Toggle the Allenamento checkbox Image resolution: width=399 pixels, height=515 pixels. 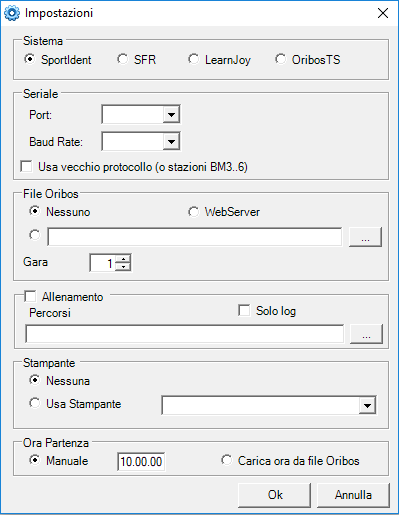tap(30, 296)
